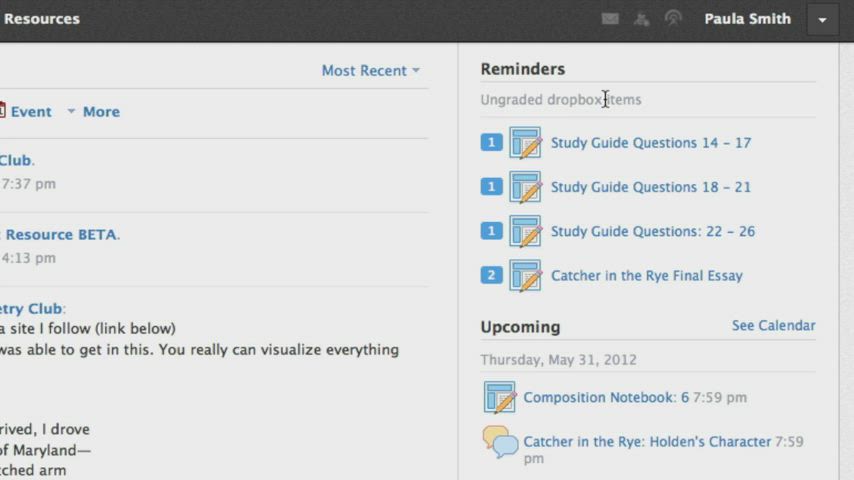Open the See Calendar link

pyautogui.click(x=773, y=326)
